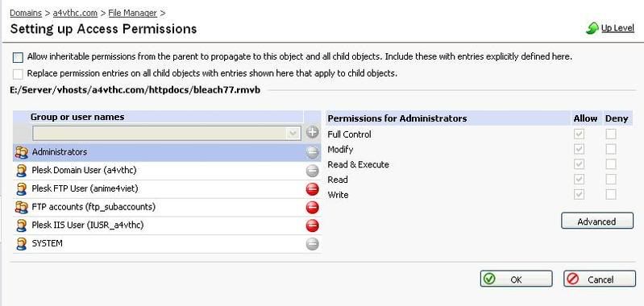Click the green plus add-user icon
Image resolution: width=644 pixels, height=306 pixels.
click(313, 133)
